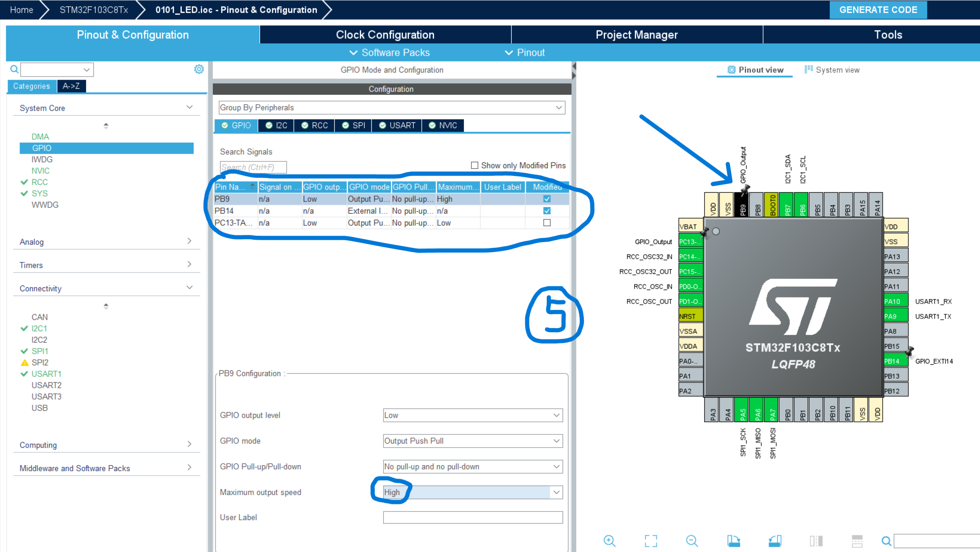
Task: Click the rotate counter-clockwise icon below the pinout
Action: tap(775, 541)
